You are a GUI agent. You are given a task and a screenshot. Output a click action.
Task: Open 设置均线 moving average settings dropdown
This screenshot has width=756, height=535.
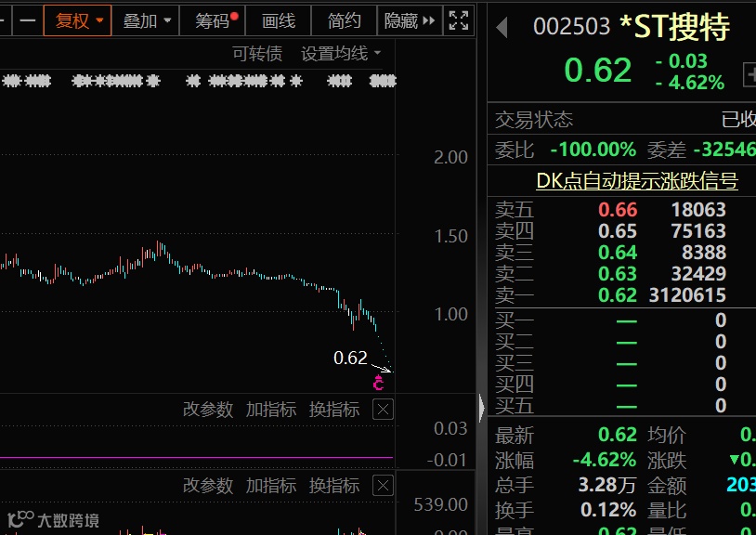[341, 54]
